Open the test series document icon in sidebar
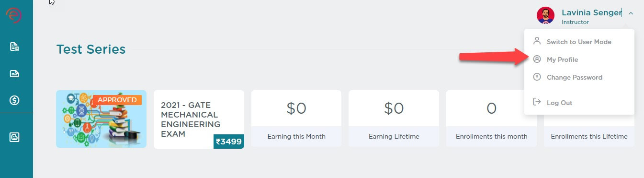Screen dimensions: 644x178 coord(14,47)
